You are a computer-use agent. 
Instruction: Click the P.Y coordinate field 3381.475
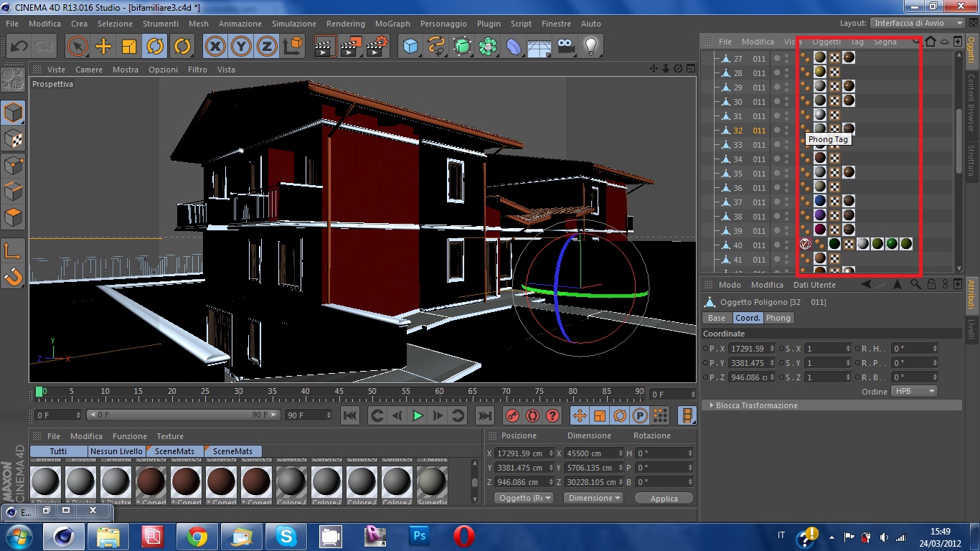[751, 363]
